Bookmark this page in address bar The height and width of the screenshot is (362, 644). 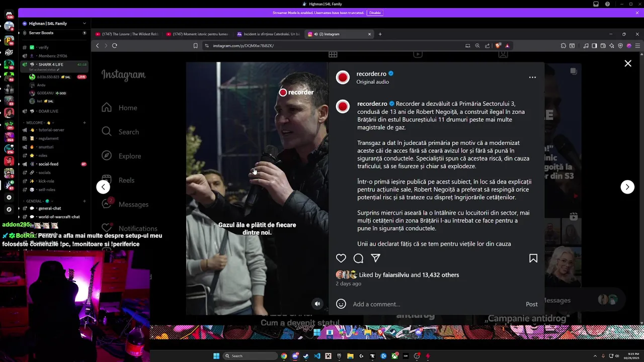coord(196,46)
